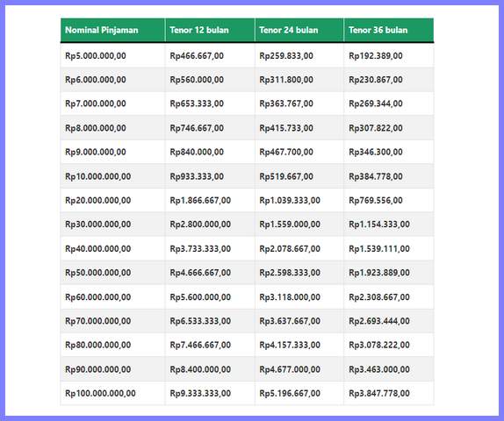Click the Rp5.000.000,00 loan amount cell
This screenshot has height=421, width=504.
click(112, 56)
